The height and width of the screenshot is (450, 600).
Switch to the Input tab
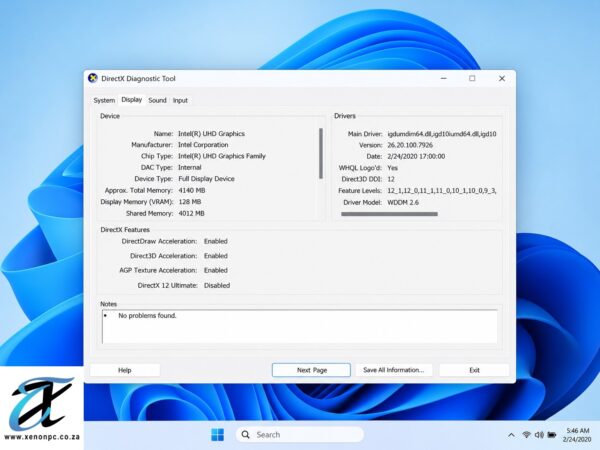click(x=180, y=100)
